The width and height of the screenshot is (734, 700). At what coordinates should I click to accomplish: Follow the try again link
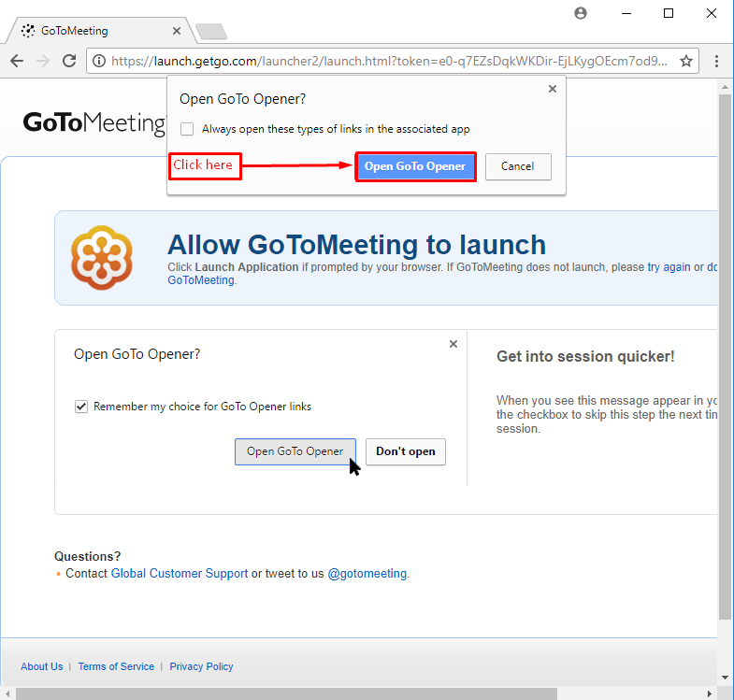(669, 267)
